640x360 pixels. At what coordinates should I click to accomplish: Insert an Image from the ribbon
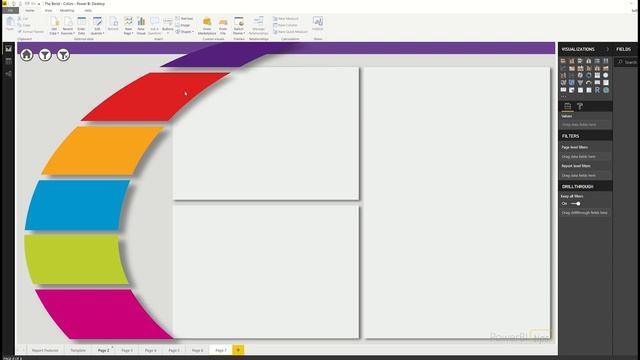pos(183,25)
